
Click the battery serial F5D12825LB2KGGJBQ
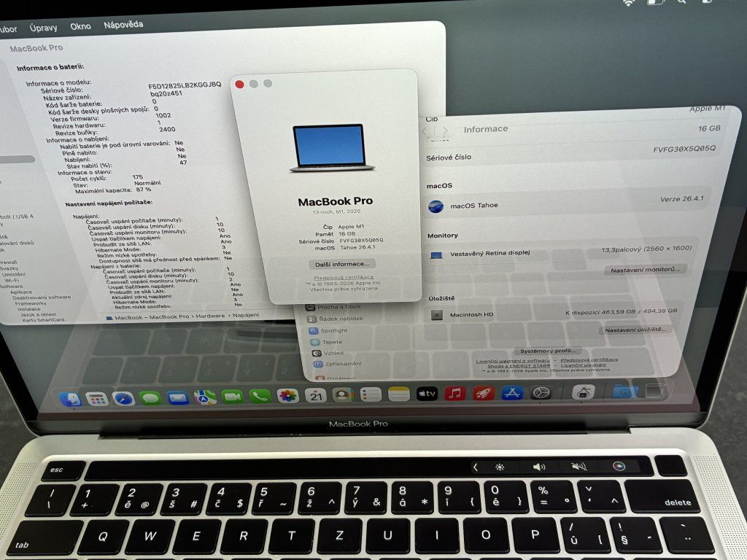click(x=185, y=85)
